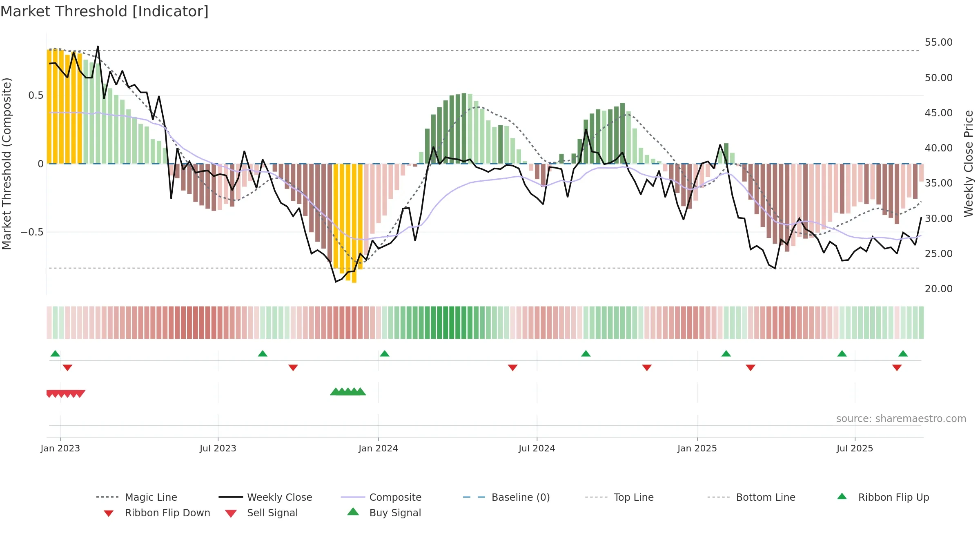This screenshot has height=551, width=980.
Task: Click the red triangle icon in Ribbon Flip Down legend
Action: (x=109, y=513)
